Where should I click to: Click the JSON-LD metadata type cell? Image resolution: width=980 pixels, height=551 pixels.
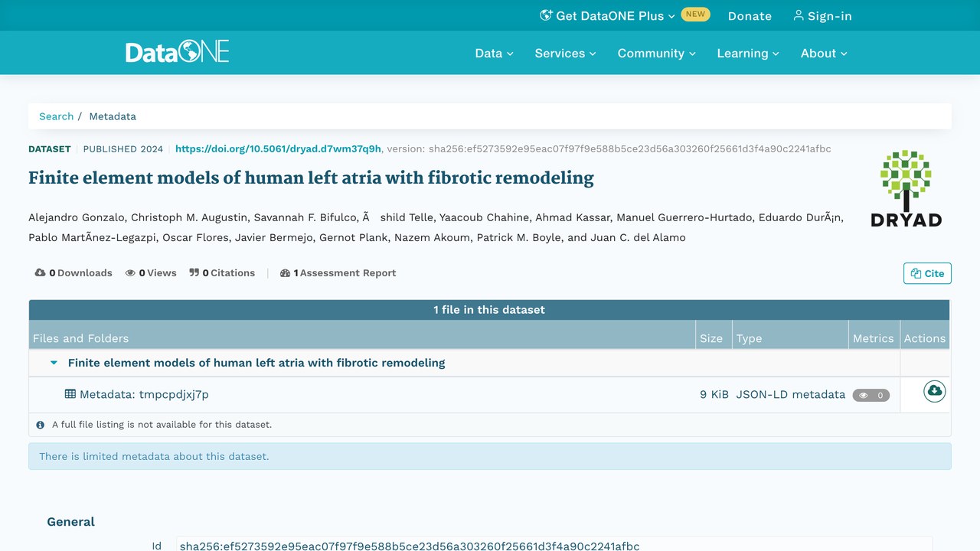pyautogui.click(x=791, y=394)
